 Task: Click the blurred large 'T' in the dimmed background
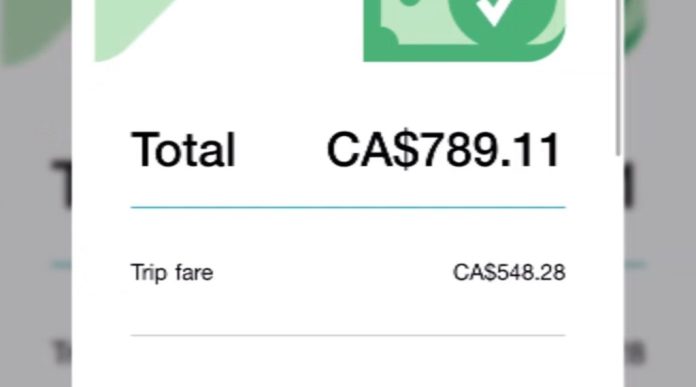point(61,184)
